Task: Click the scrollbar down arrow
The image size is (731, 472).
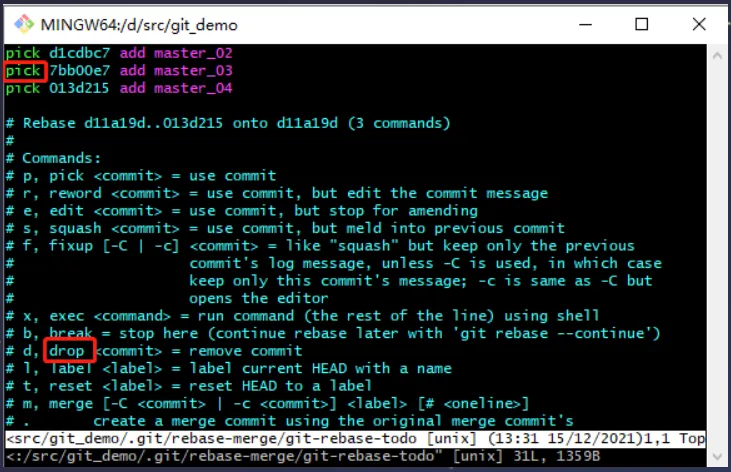Action: coord(717,457)
